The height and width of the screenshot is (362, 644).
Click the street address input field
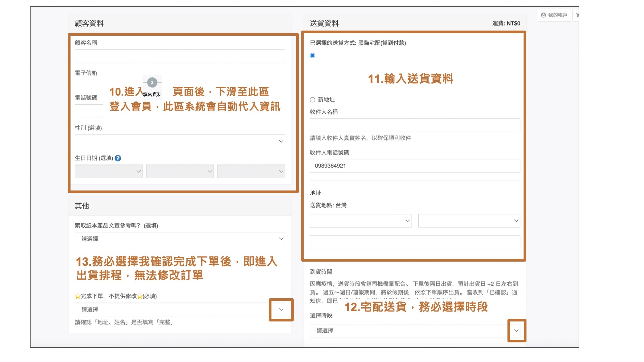click(x=415, y=242)
